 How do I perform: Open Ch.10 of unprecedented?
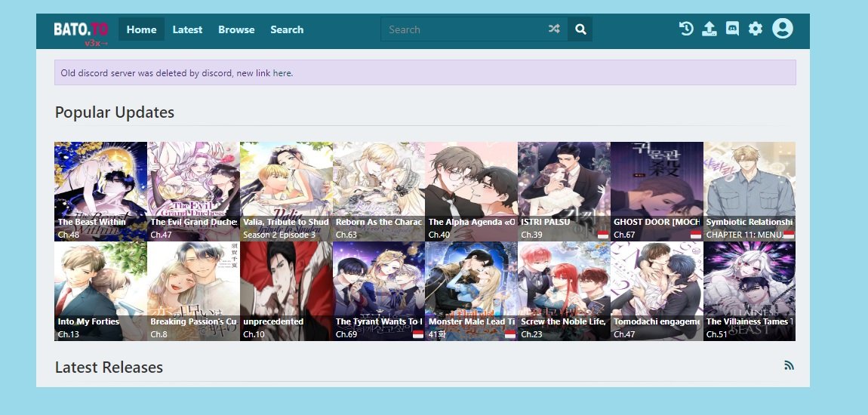254,334
